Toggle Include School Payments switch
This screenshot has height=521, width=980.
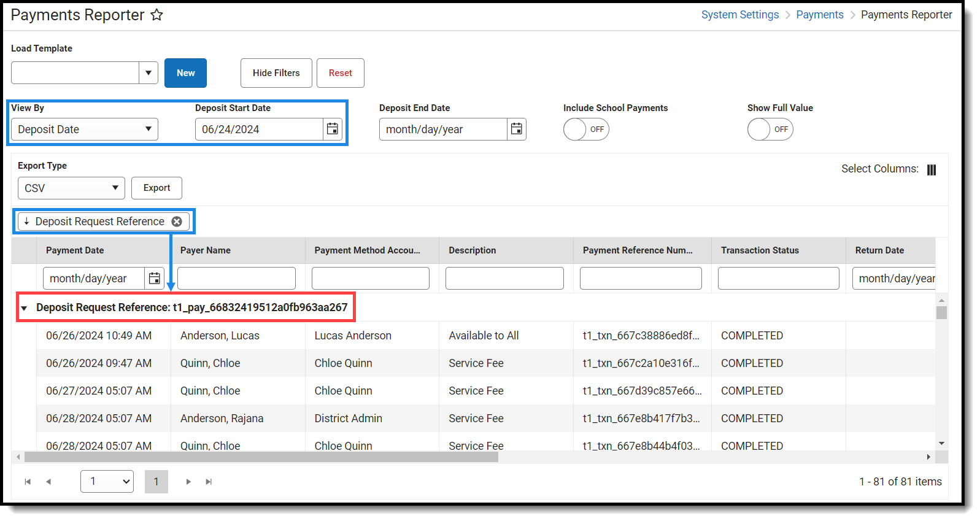586,129
